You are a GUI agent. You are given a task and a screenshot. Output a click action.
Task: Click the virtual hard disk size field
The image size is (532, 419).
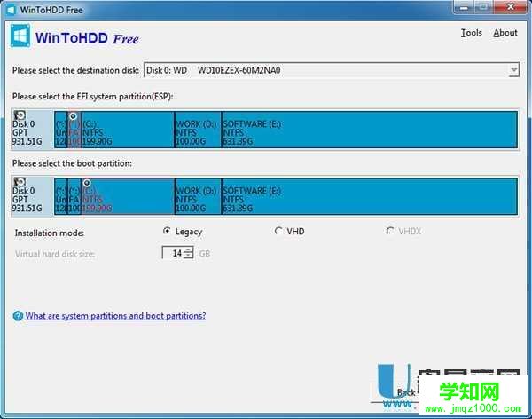(173, 253)
